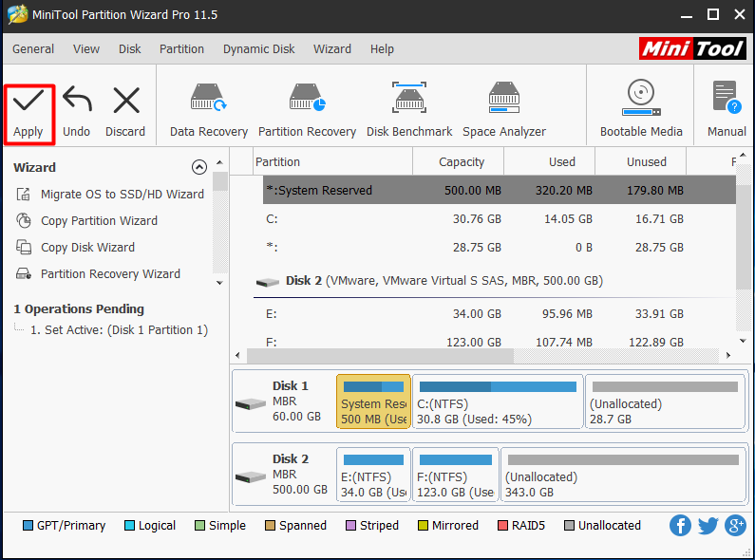Open the General menu
This screenshot has height=560, width=755.
pyautogui.click(x=33, y=49)
